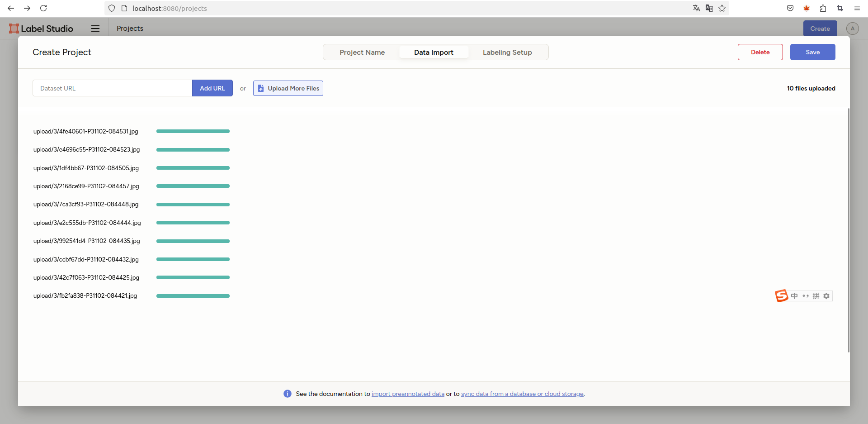Click the user avatar icon
The width and height of the screenshot is (868, 424).
point(852,29)
